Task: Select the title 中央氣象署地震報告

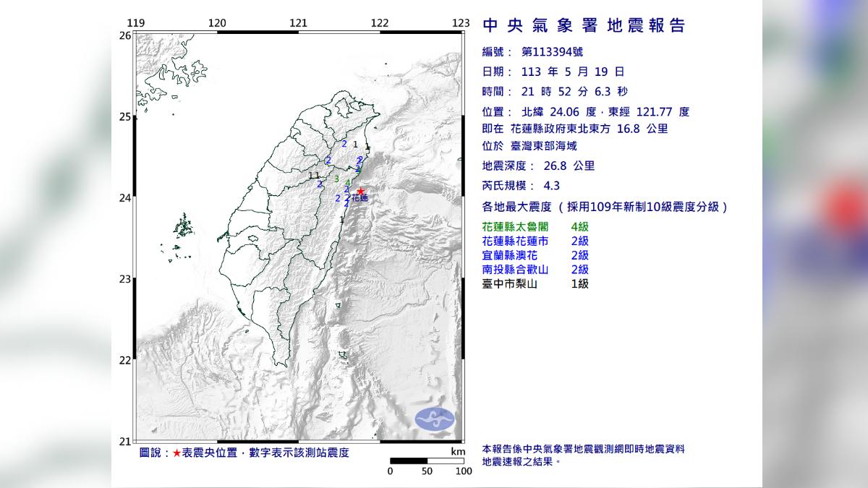Action: (x=584, y=26)
